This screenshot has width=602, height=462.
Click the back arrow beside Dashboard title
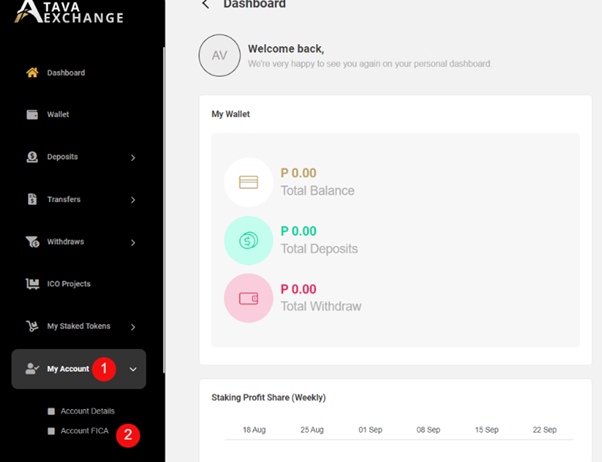tap(206, 5)
